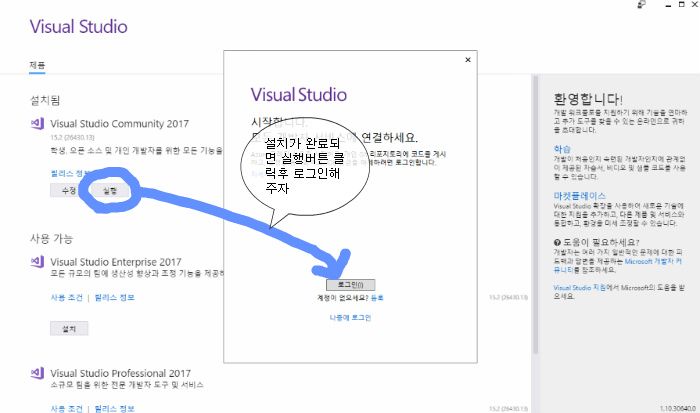
Task: Click the Visual Studio title at top left
Action: [79, 26]
